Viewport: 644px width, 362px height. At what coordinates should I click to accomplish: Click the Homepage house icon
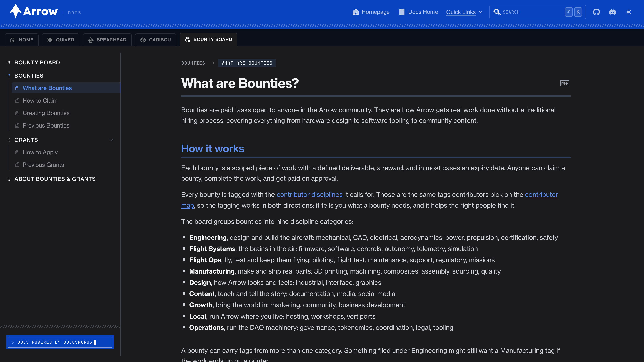(355, 12)
